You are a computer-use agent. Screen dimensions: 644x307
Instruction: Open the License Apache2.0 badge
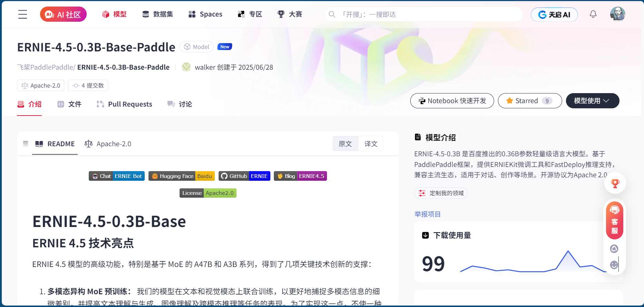click(x=208, y=193)
